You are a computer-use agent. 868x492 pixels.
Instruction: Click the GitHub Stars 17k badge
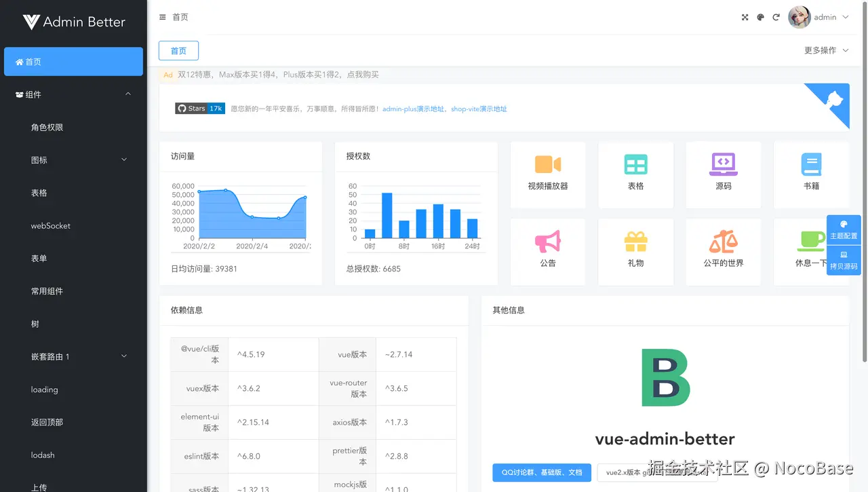pos(199,108)
